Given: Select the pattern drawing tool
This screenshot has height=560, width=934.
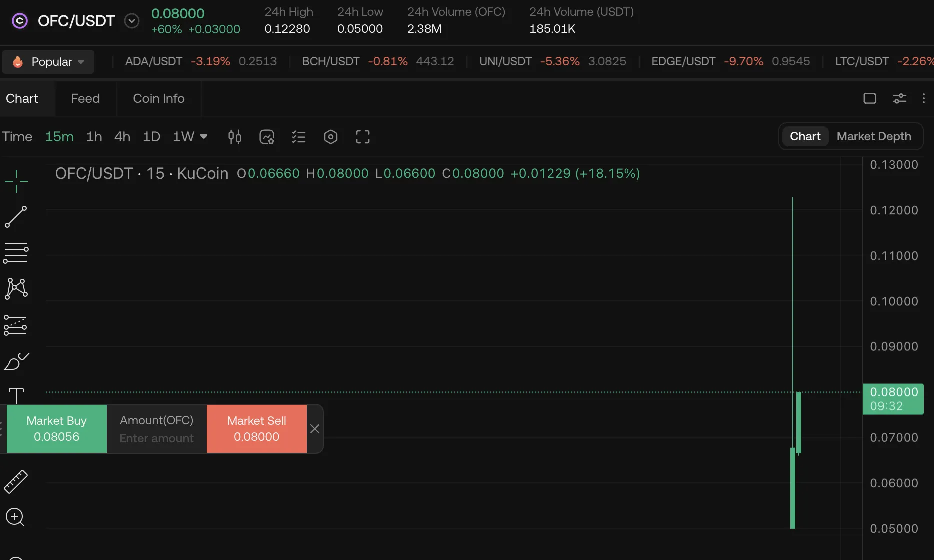Looking at the screenshot, I should pos(16,289).
